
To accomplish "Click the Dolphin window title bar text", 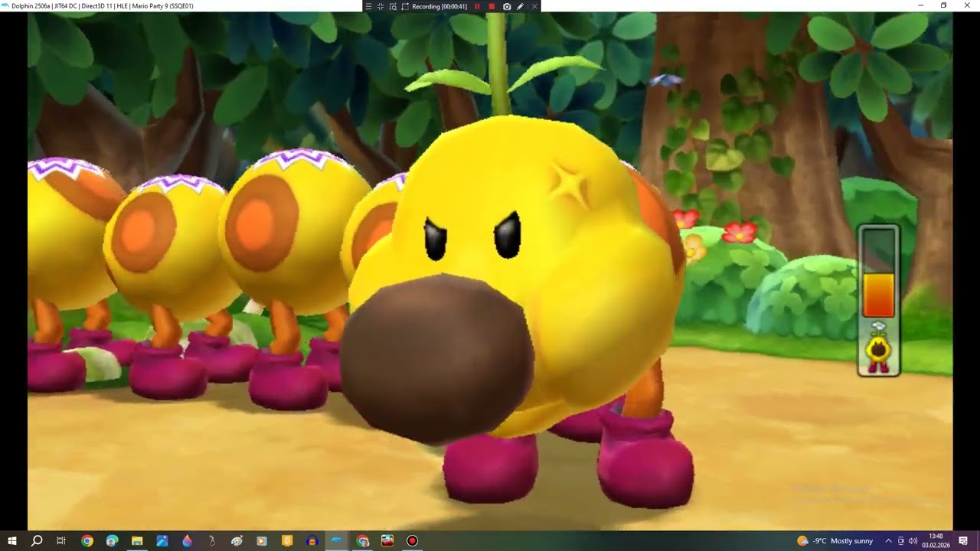I will pyautogui.click(x=103, y=6).
